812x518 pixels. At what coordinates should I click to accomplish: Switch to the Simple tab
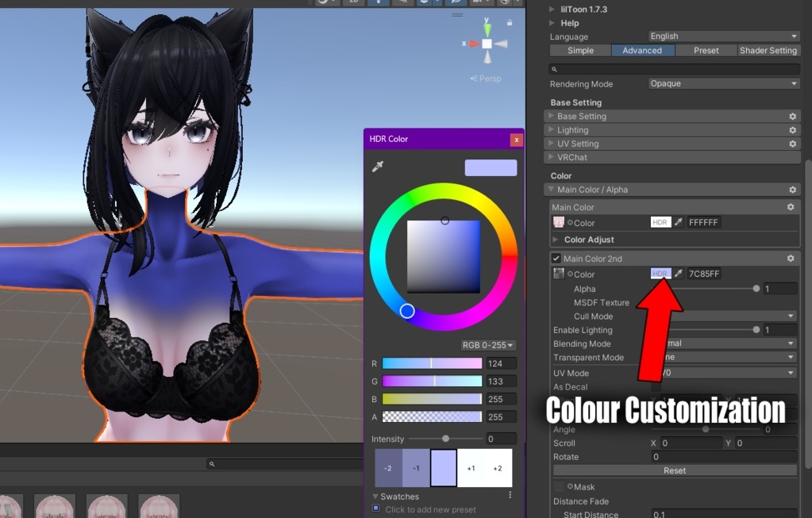pyautogui.click(x=580, y=50)
